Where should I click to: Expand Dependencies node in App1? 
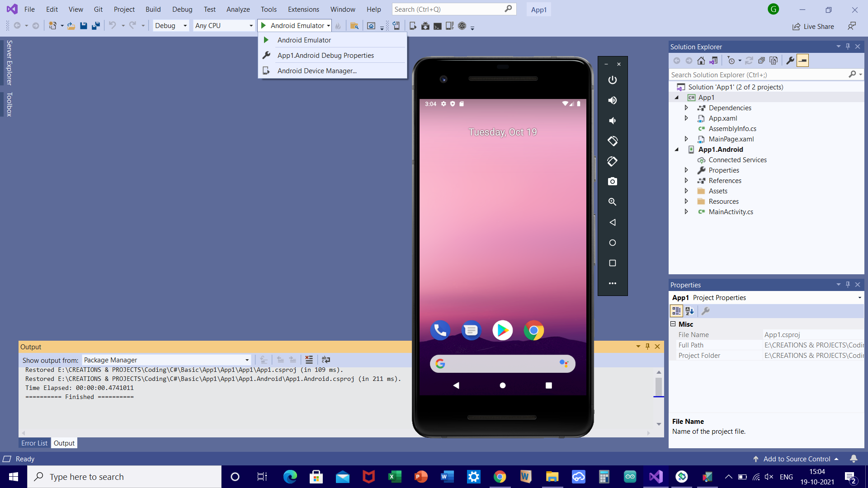[x=686, y=107]
